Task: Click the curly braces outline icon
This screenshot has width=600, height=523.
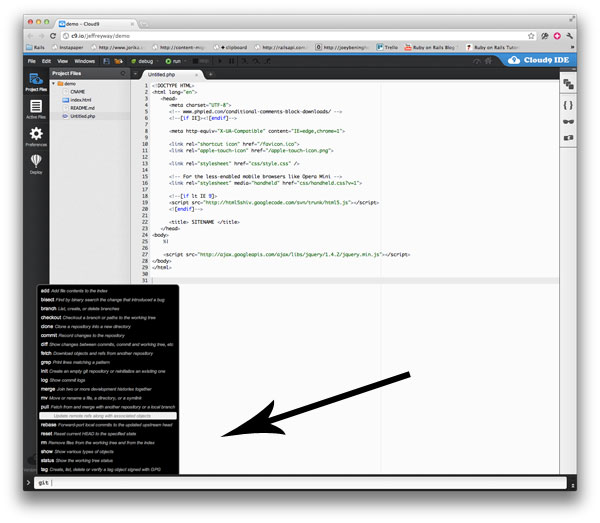Action: 568,105
